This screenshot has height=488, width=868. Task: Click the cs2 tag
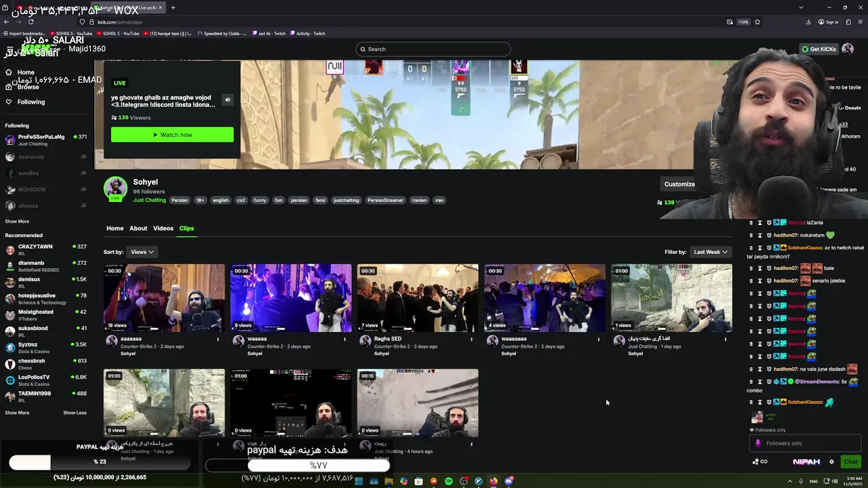(x=241, y=201)
